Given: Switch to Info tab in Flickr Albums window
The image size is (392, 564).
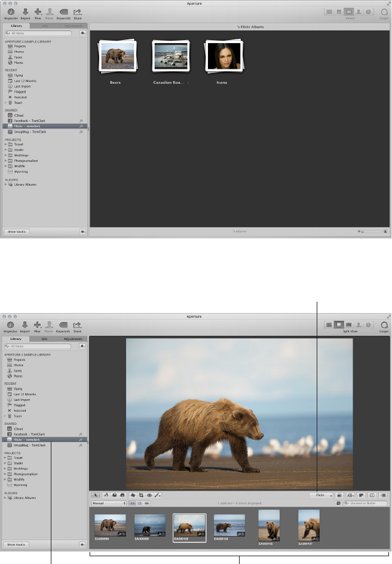Looking at the screenshot, I should click(x=45, y=26).
